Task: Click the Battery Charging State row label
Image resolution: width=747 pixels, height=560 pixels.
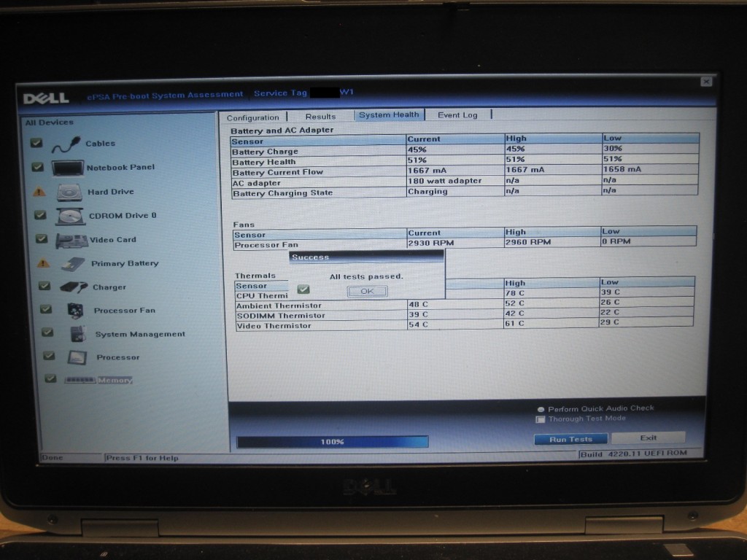Action: 282,193
